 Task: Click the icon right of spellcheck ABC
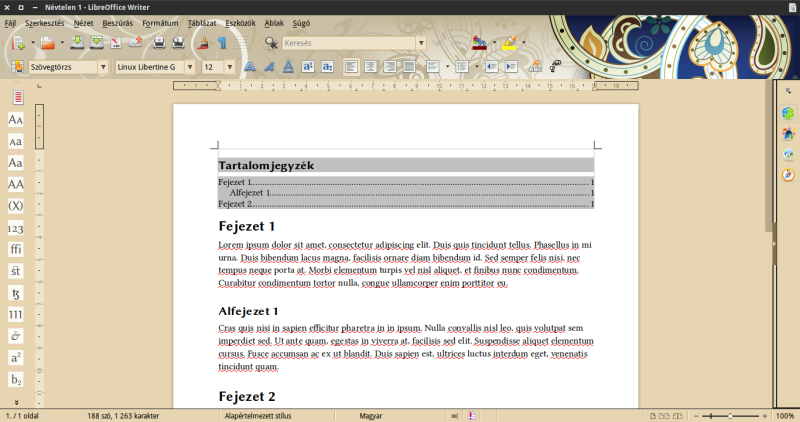[x=555, y=67]
